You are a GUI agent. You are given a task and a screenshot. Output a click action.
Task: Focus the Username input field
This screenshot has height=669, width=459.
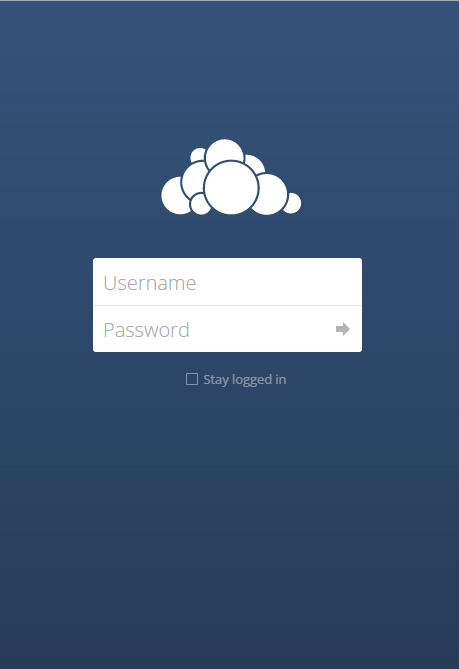coord(227,282)
